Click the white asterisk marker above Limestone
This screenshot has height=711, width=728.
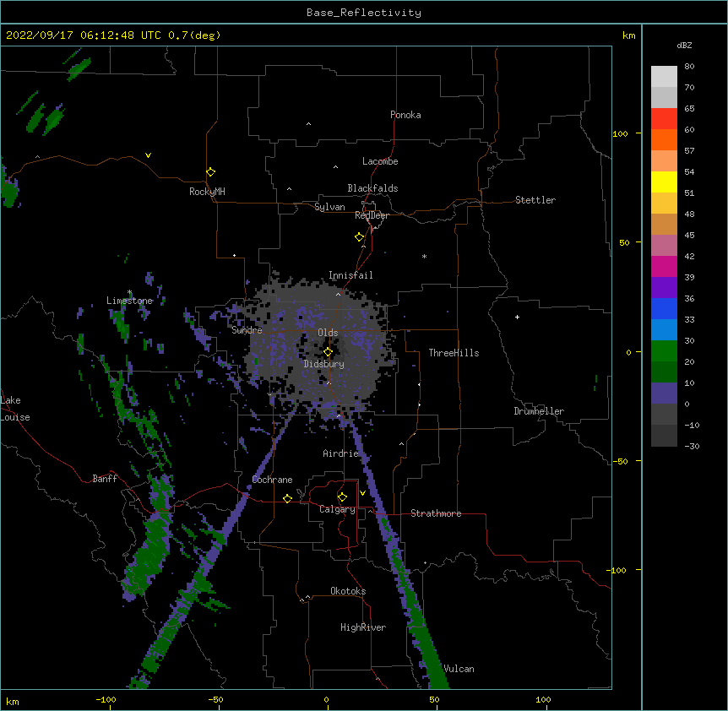pos(130,292)
